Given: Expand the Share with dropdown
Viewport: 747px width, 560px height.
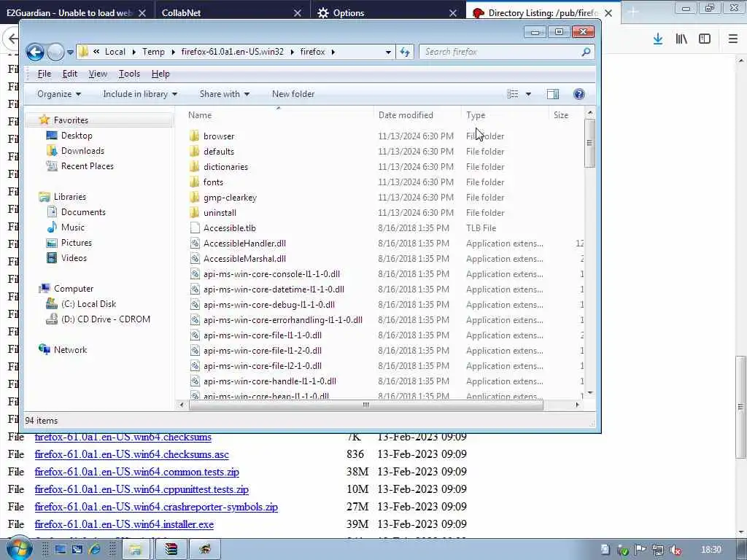Looking at the screenshot, I should (x=225, y=94).
